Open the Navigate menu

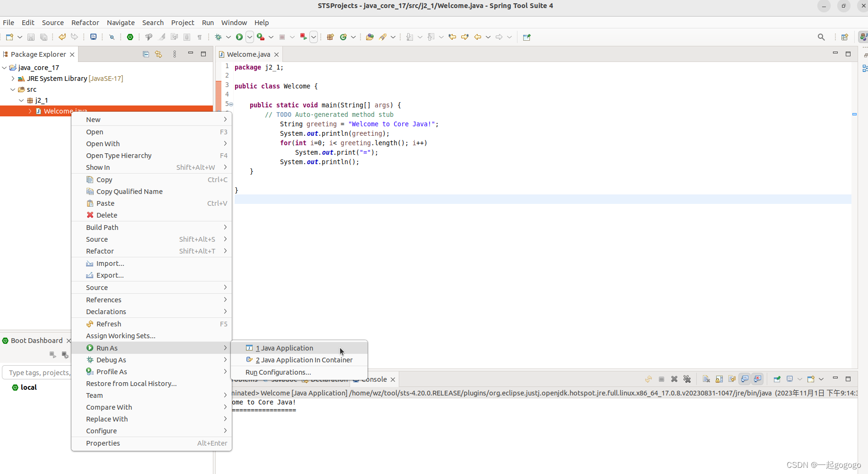(x=121, y=22)
